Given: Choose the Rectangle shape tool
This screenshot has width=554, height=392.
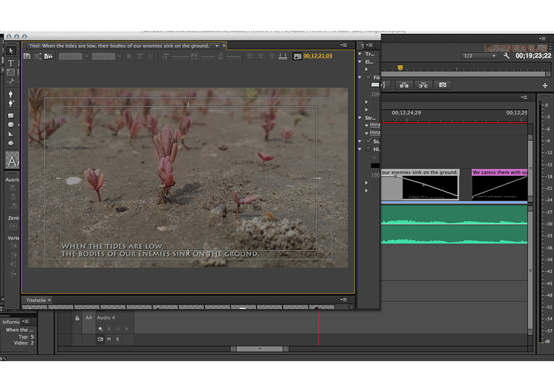Looking at the screenshot, I should 11,116.
